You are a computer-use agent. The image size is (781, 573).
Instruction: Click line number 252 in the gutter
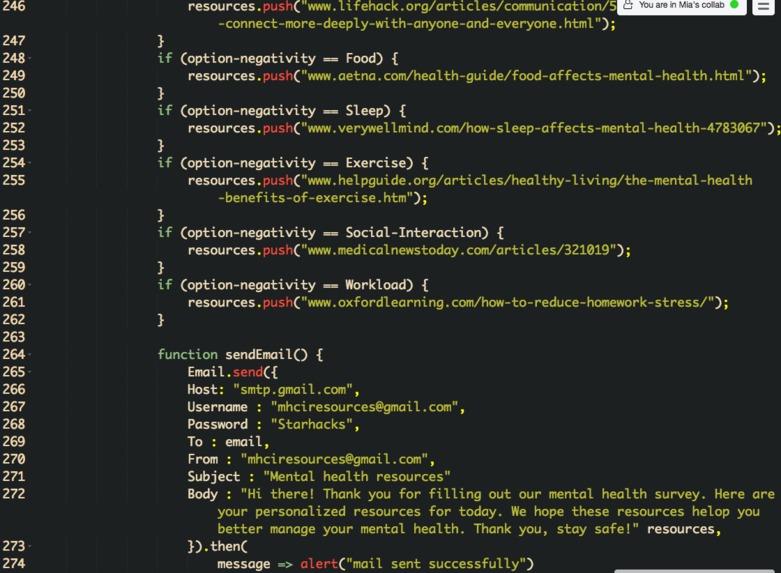click(13, 128)
